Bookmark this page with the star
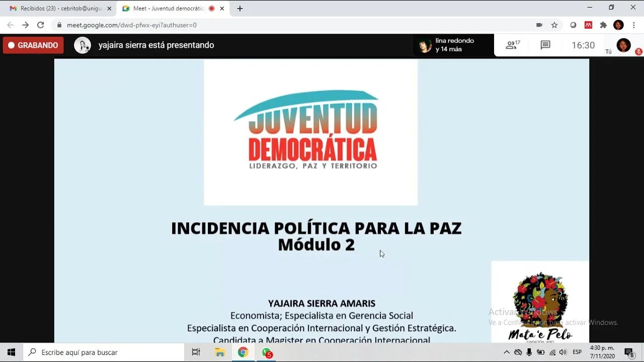The height and width of the screenshot is (362, 644). [554, 25]
